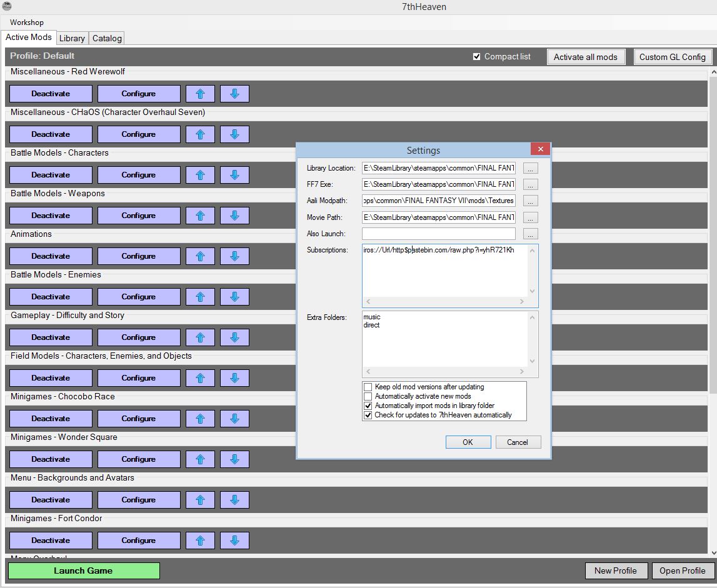Switch to the Library tab
Viewport: 717px width, 588px height.
click(x=72, y=38)
